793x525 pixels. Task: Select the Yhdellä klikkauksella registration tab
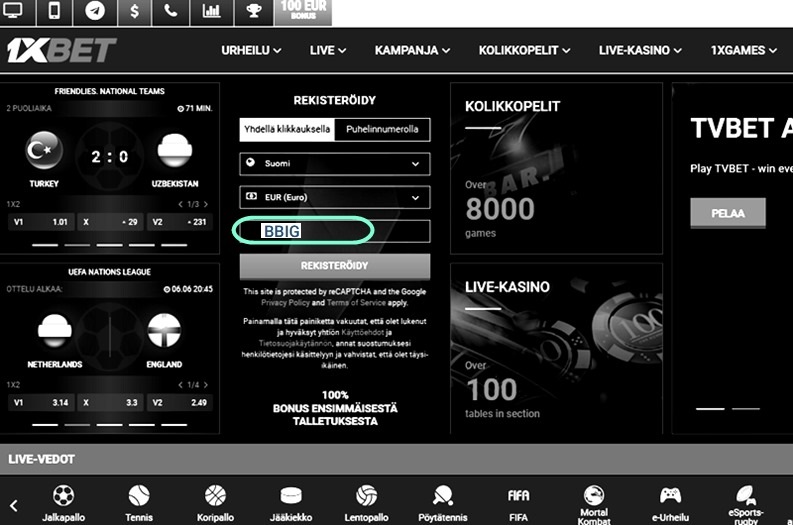pyautogui.click(x=287, y=129)
